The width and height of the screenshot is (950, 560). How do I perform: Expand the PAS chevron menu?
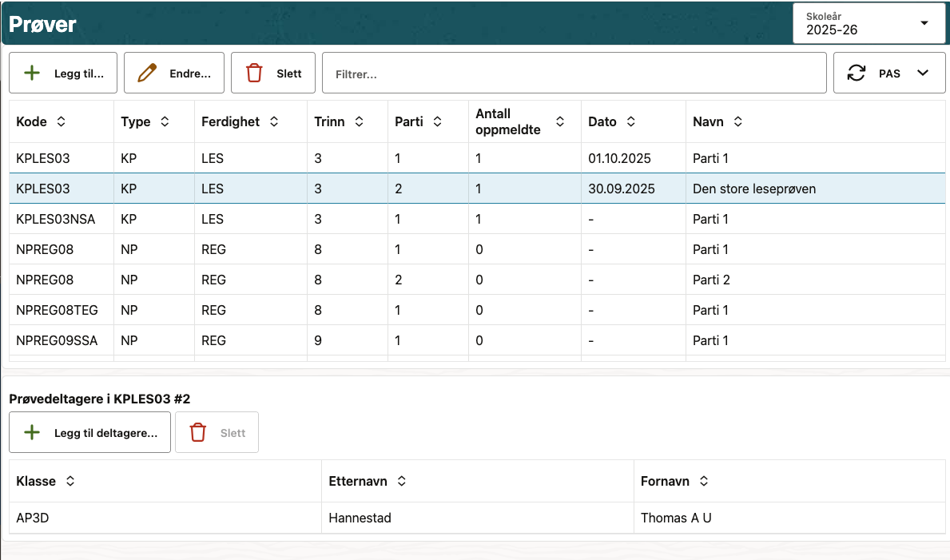(923, 73)
